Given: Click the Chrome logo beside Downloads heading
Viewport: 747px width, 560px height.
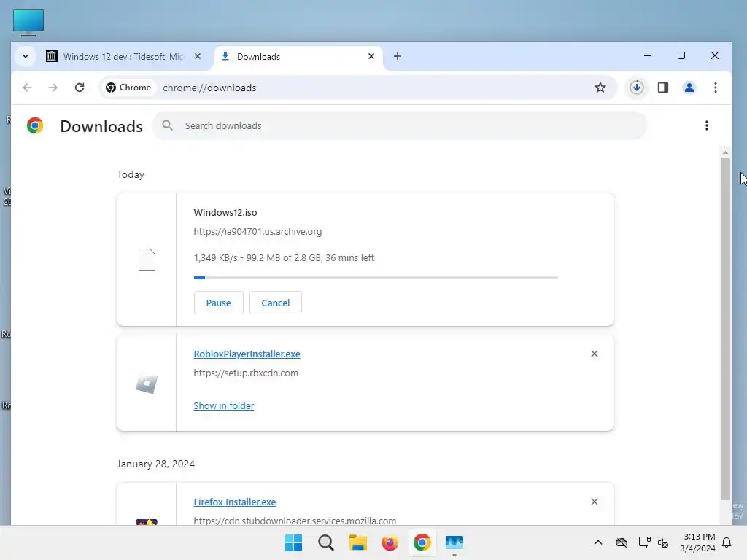Looking at the screenshot, I should click(35, 125).
